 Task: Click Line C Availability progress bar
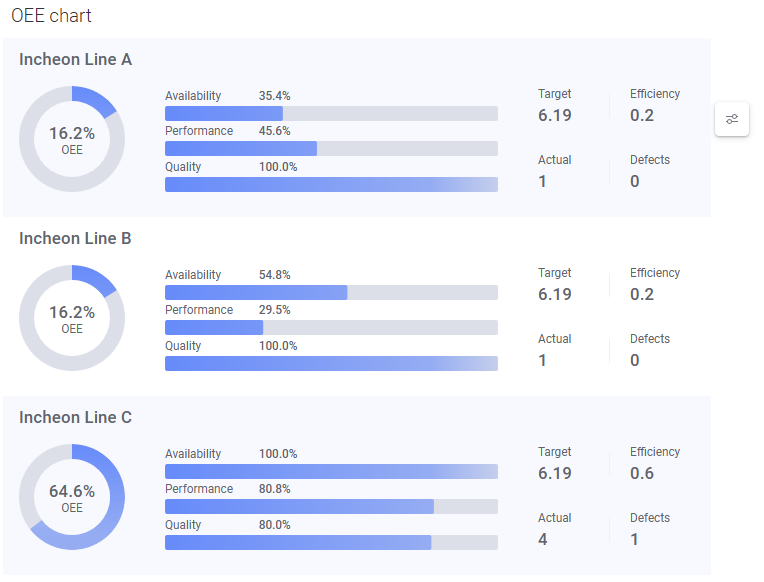pos(331,471)
